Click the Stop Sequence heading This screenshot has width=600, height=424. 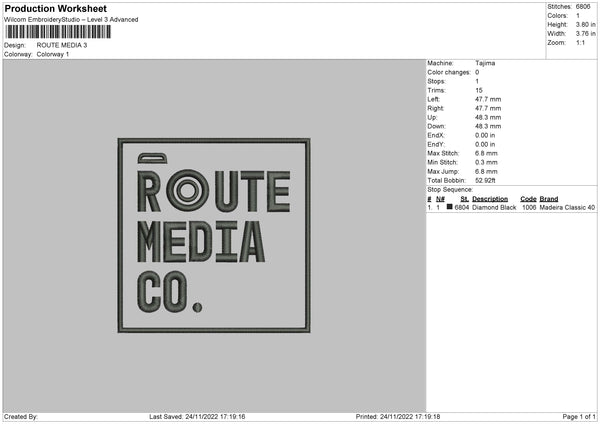[450, 189]
